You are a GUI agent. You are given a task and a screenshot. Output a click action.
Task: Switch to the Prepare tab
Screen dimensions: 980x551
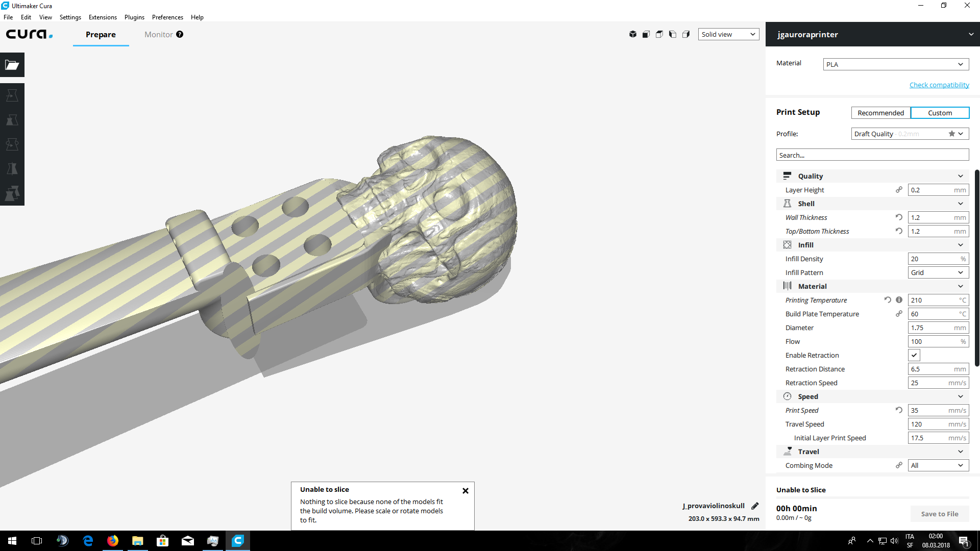101,34
